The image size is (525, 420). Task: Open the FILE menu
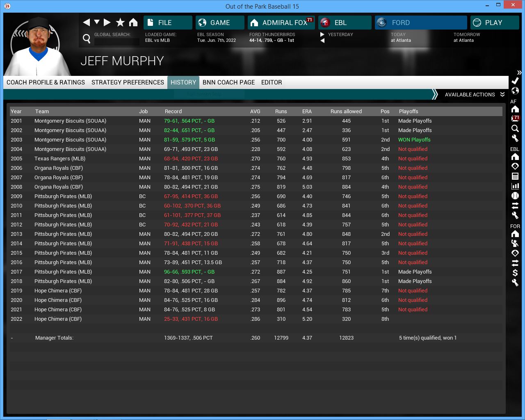coord(168,23)
